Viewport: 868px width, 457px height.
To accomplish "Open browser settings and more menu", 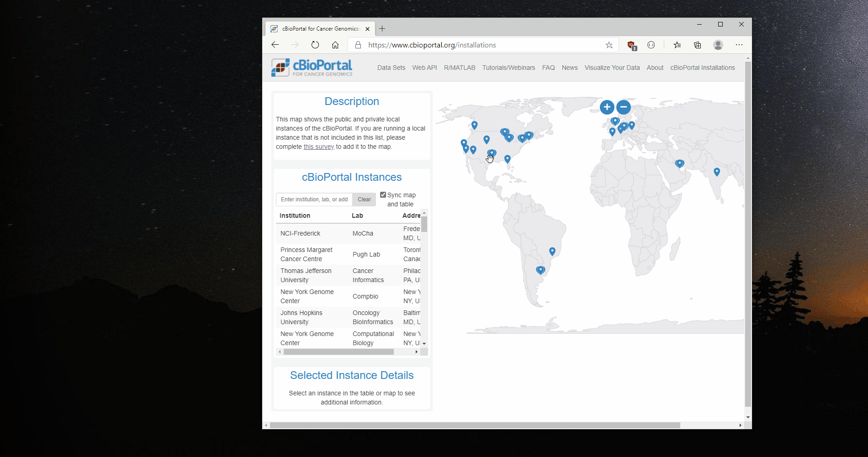I will [739, 45].
